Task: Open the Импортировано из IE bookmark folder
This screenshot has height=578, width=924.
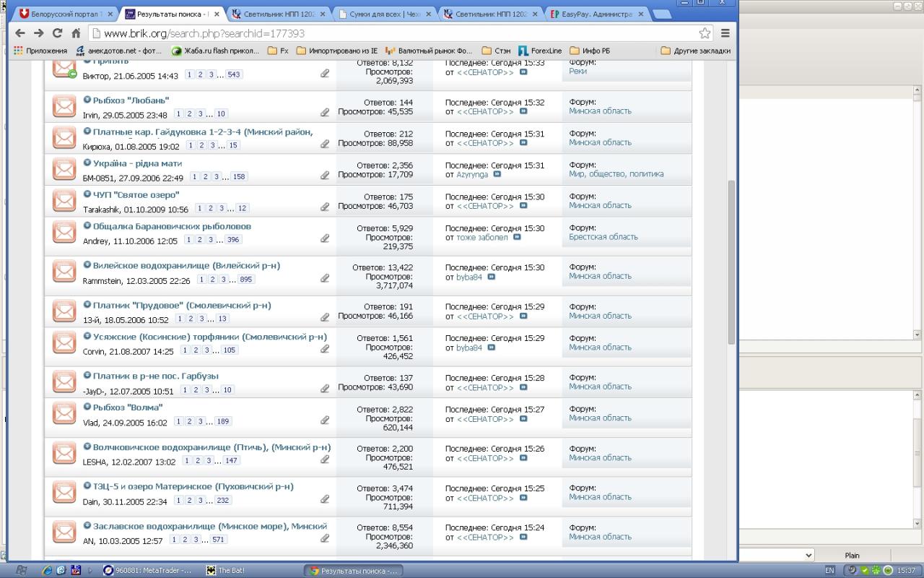Action: click(336, 51)
